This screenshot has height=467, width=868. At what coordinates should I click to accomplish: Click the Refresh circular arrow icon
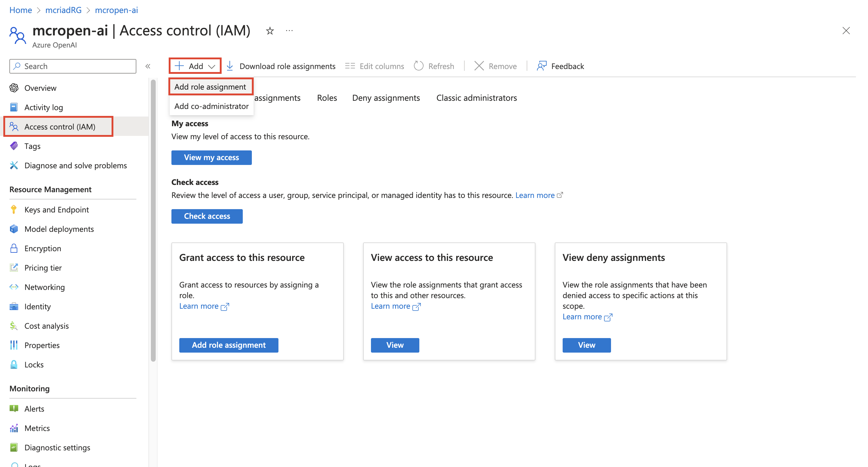pyautogui.click(x=418, y=66)
